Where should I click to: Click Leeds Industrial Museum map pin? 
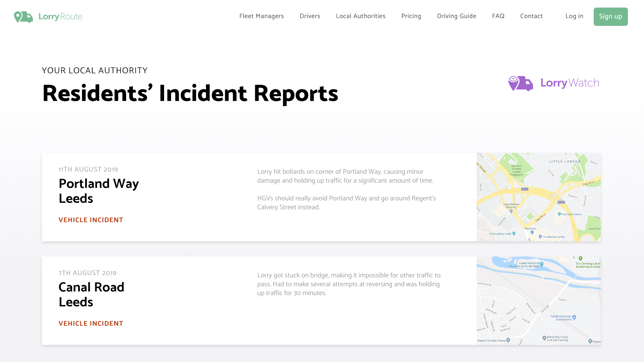click(541, 264)
